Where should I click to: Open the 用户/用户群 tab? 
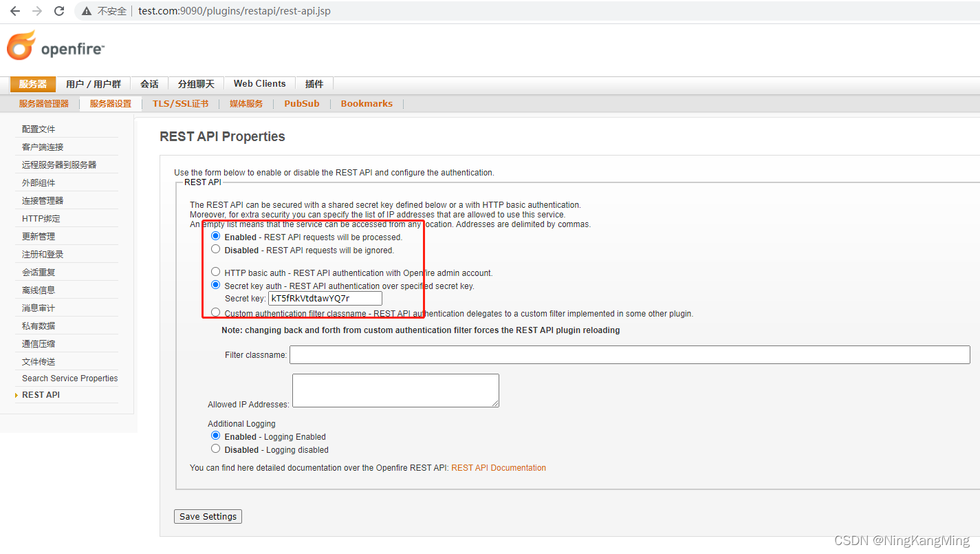pyautogui.click(x=94, y=84)
